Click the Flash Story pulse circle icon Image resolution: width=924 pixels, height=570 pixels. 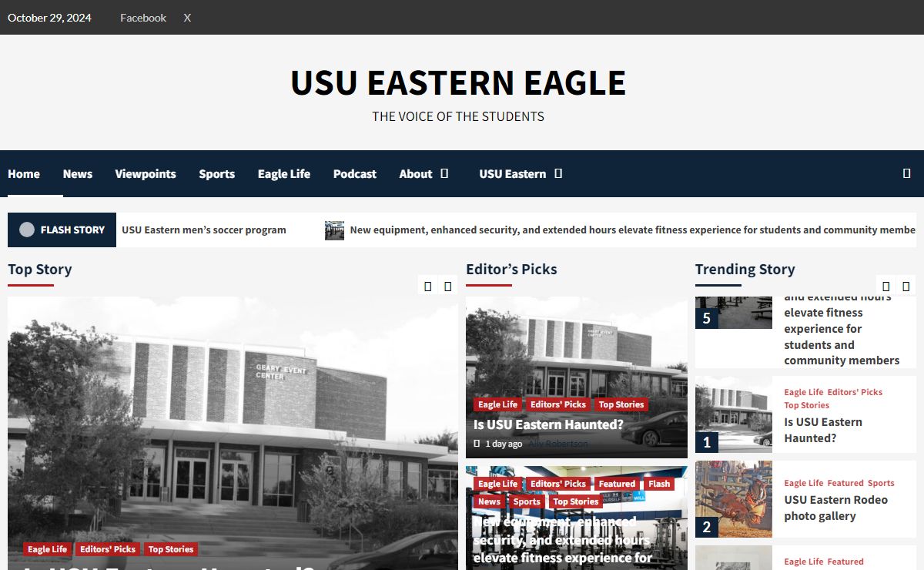27,230
